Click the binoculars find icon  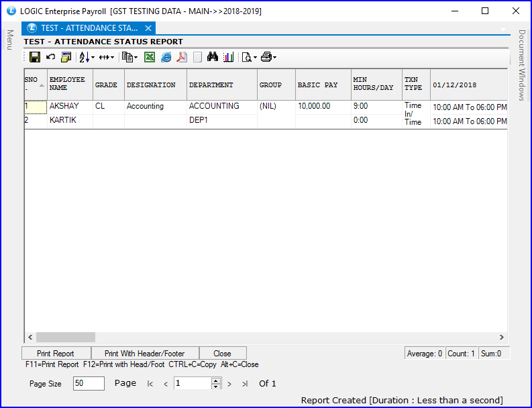[213, 57]
